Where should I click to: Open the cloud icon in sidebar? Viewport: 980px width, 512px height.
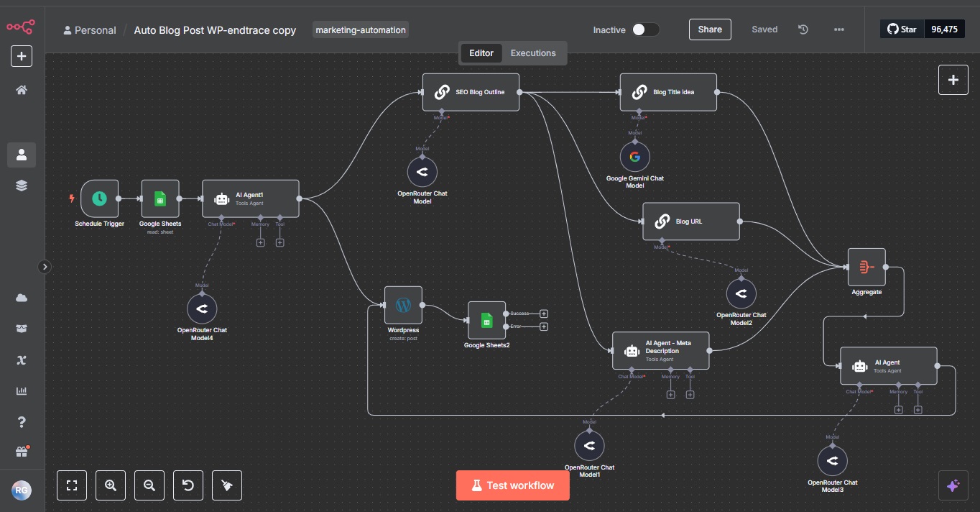22,298
